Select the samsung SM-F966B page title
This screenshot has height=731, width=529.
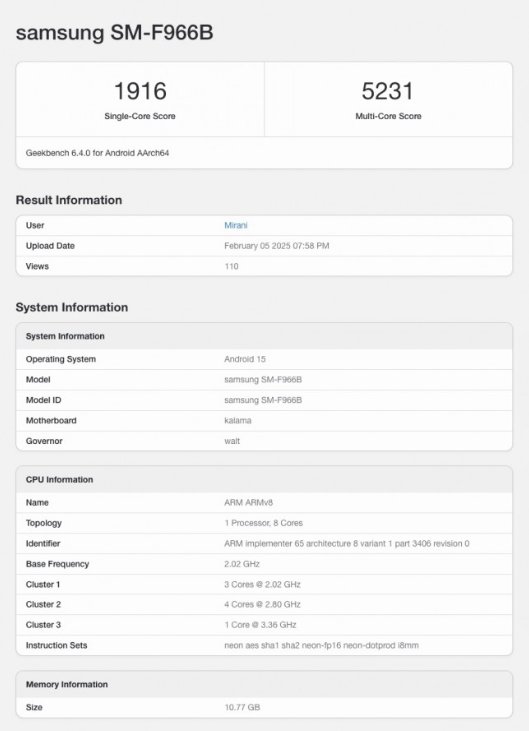pyautogui.click(x=115, y=33)
